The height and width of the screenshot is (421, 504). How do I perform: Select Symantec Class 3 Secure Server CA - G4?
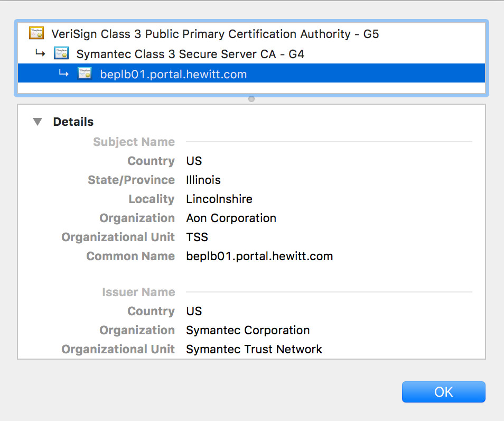click(x=251, y=54)
